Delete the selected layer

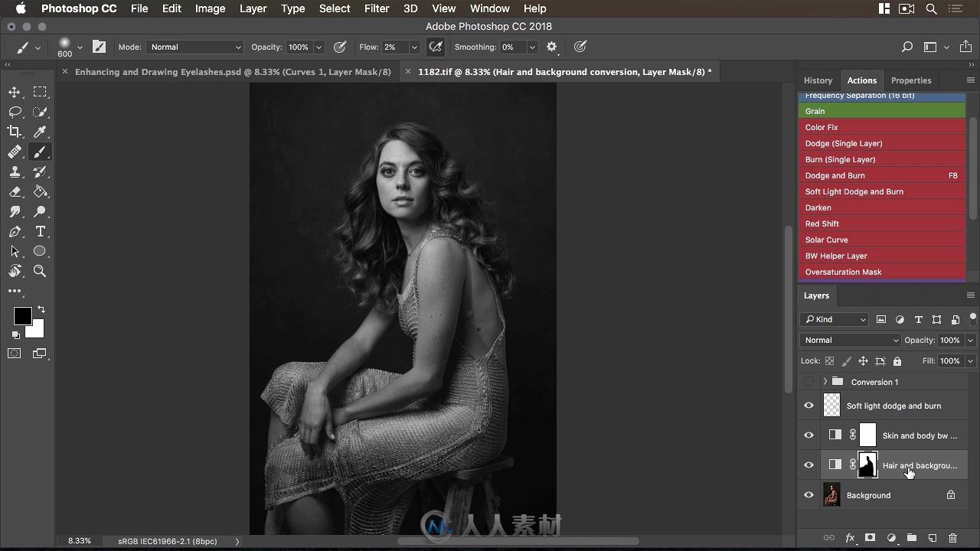(x=953, y=538)
